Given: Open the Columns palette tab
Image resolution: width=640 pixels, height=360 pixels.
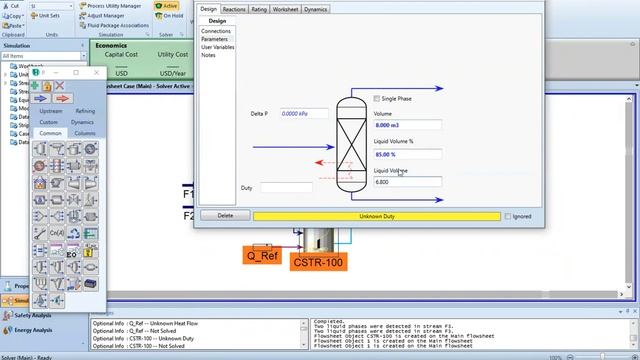Looking at the screenshot, I should 84,133.
